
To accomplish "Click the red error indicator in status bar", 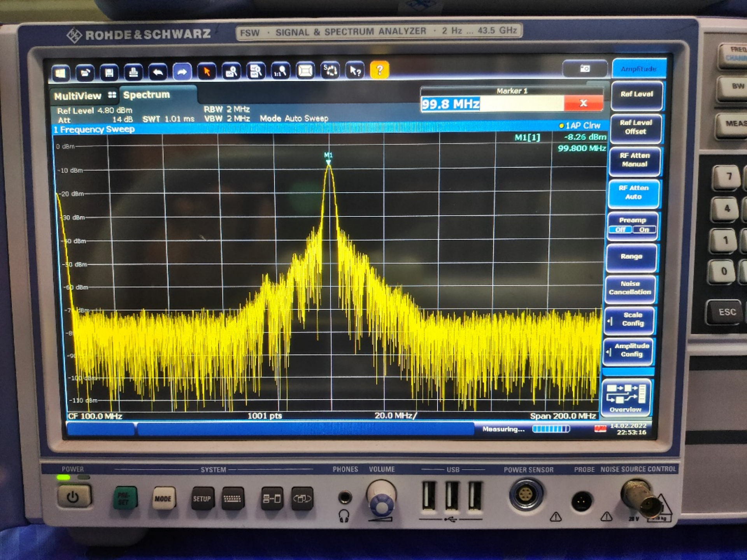I will click(600, 429).
